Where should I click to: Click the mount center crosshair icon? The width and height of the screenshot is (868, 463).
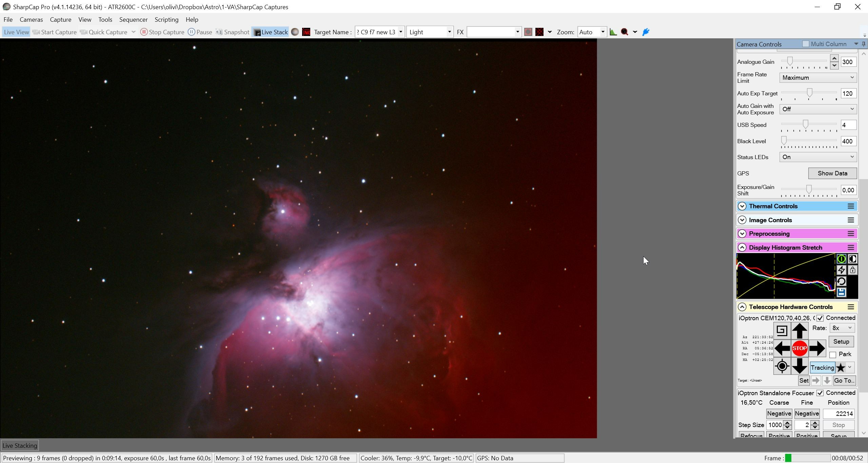point(782,366)
